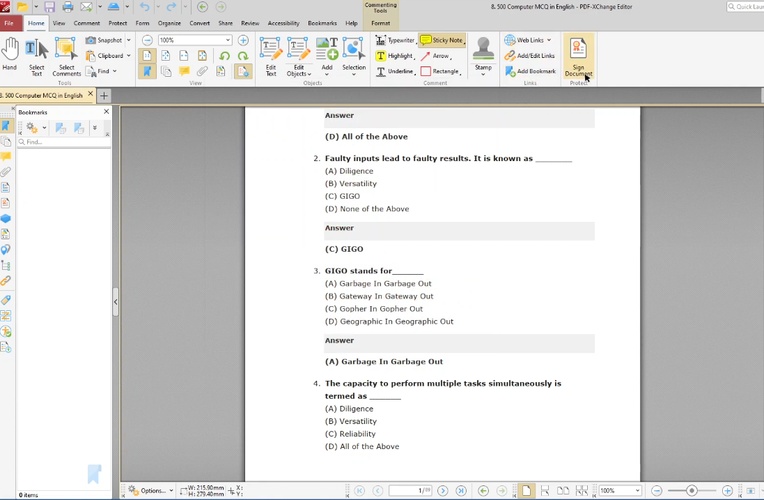Image resolution: width=764 pixels, height=500 pixels.
Task: Open the Find dropdown
Action: 115,71
